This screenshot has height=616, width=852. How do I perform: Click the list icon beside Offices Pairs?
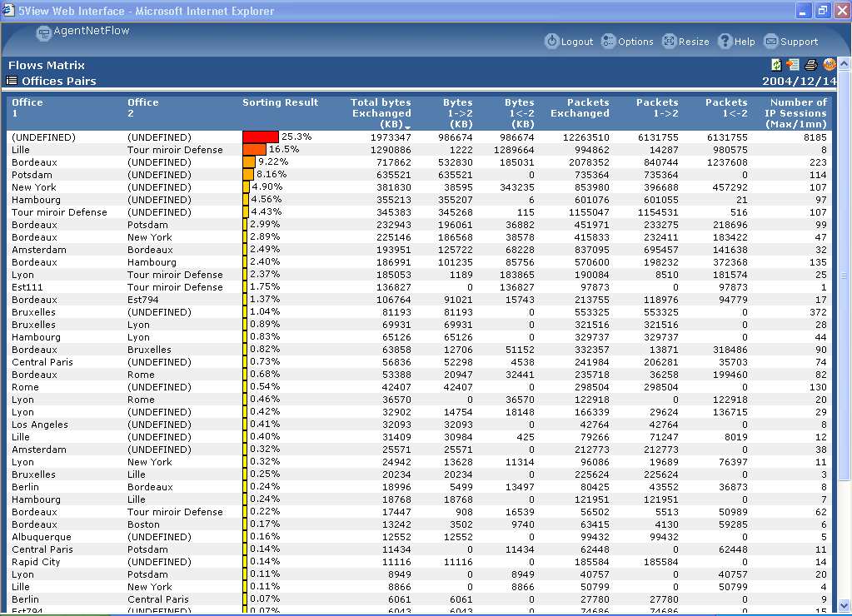pyautogui.click(x=12, y=81)
